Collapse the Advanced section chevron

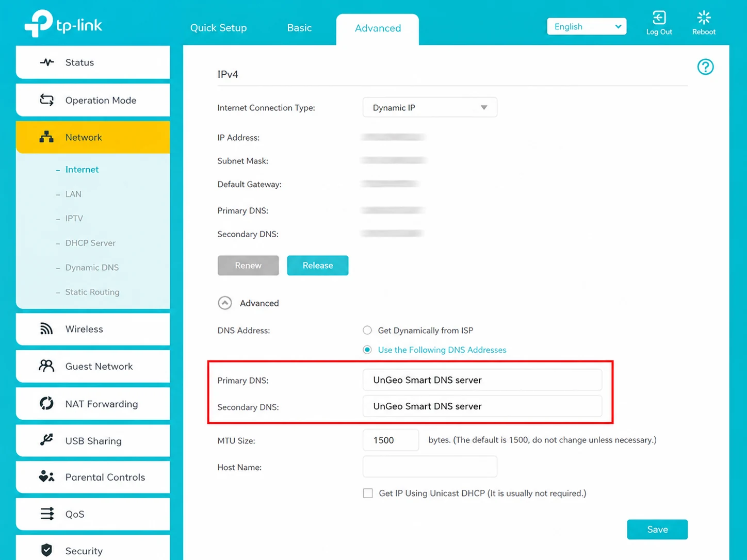(225, 303)
